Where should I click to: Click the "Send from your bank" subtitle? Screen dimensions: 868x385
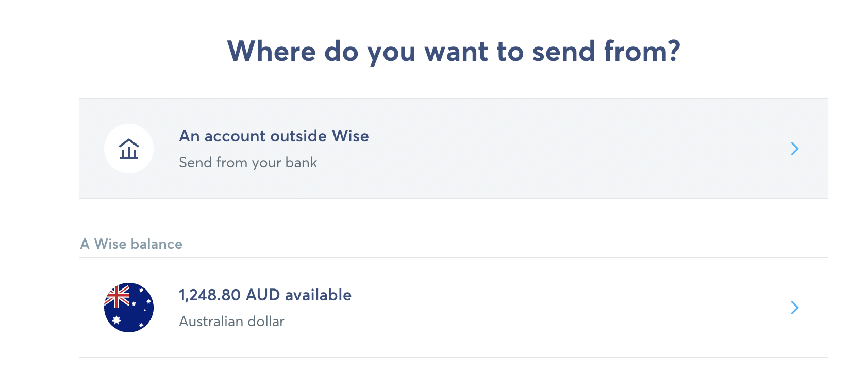(248, 163)
